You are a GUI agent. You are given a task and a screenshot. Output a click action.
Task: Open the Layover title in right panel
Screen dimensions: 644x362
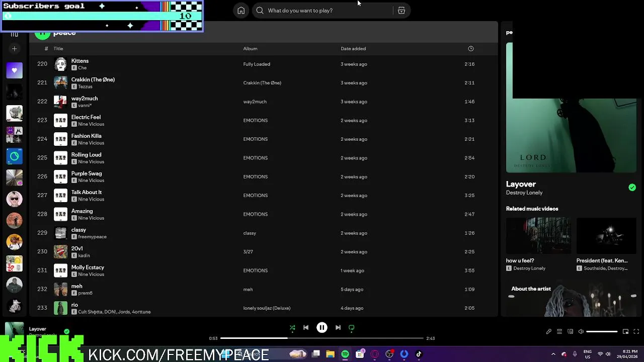[521, 184]
